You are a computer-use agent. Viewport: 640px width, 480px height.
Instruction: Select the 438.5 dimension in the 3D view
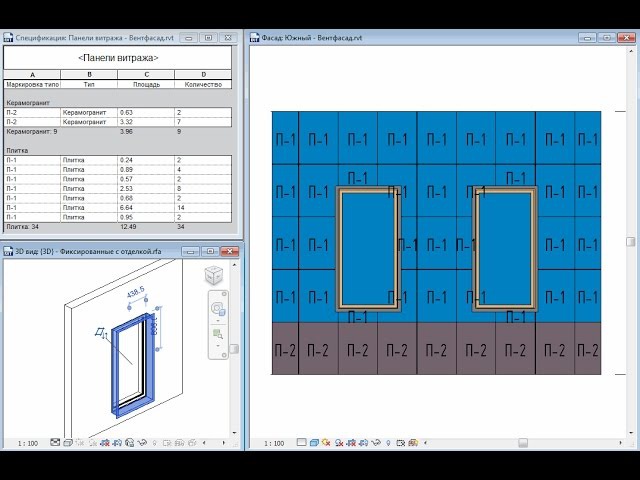(x=136, y=292)
